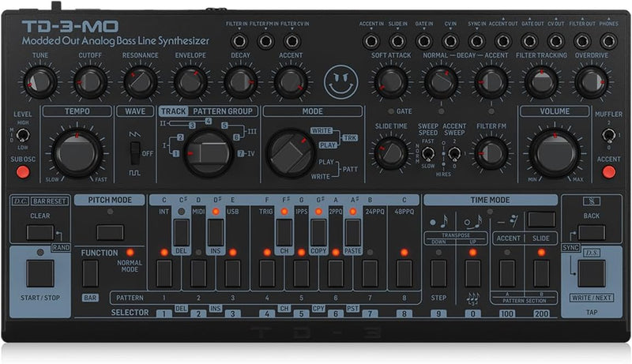Click the Soft Attack knob
Image resolution: width=632 pixels, height=364 pixels.
(x=390, y=82)
